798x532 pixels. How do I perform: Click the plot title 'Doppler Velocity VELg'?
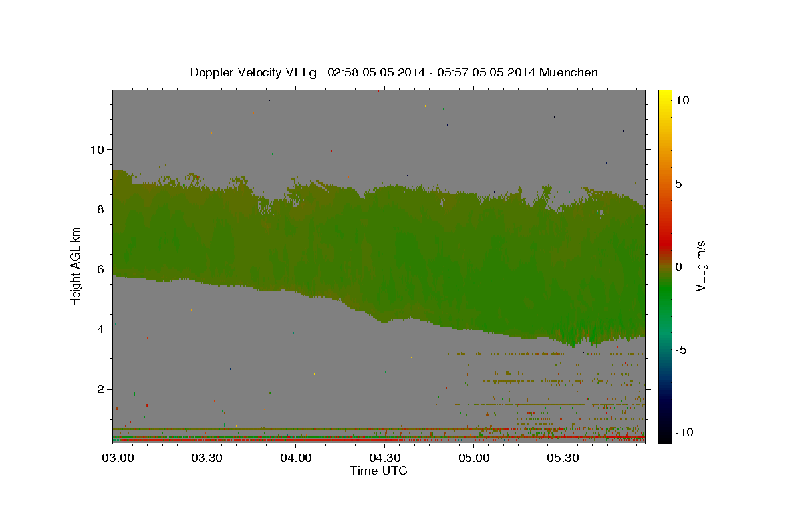(253, 72)
